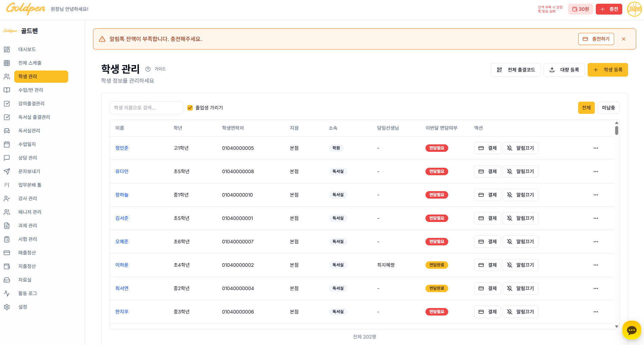Open 상담 관리 in the sidebar
This screenshot has width=644, height=345.
(27, 158)
